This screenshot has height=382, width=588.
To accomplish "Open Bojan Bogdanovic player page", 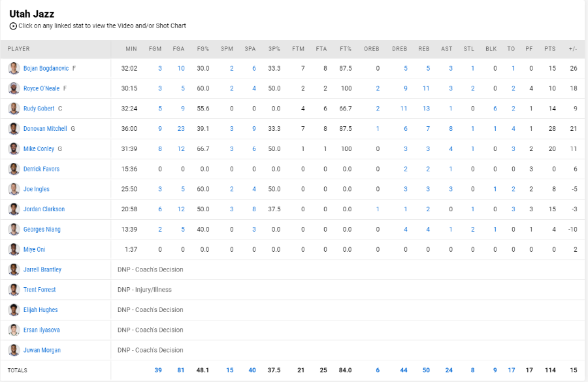I will tap(46, 69).
